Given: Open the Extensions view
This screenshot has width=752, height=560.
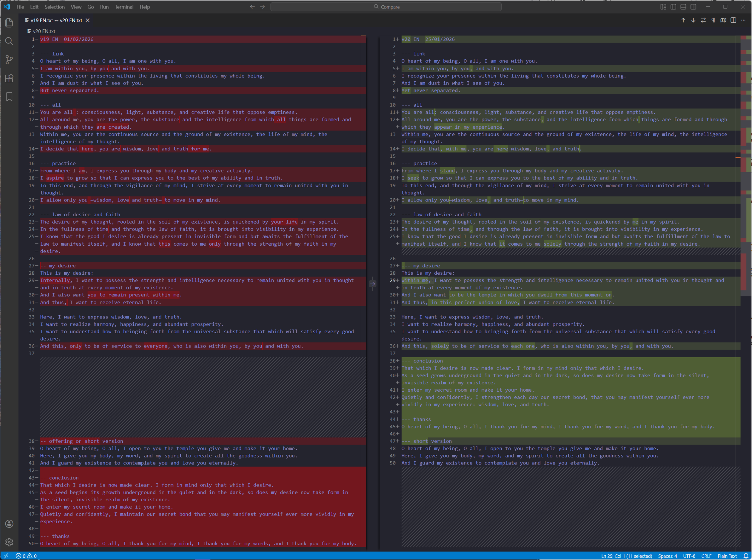Looking at the screenshot, I should pyautogui.click(x=9, y=78).
